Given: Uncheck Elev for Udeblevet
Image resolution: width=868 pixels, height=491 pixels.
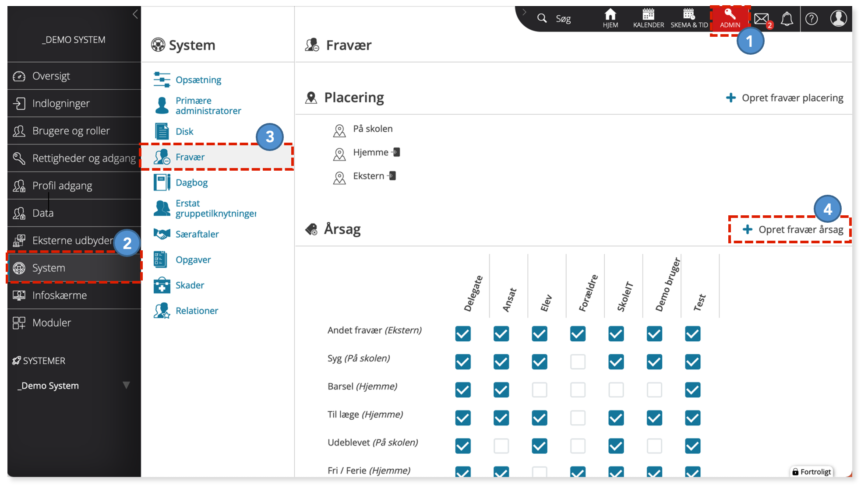Looking at the screenshot, I should tap(539, 446).
